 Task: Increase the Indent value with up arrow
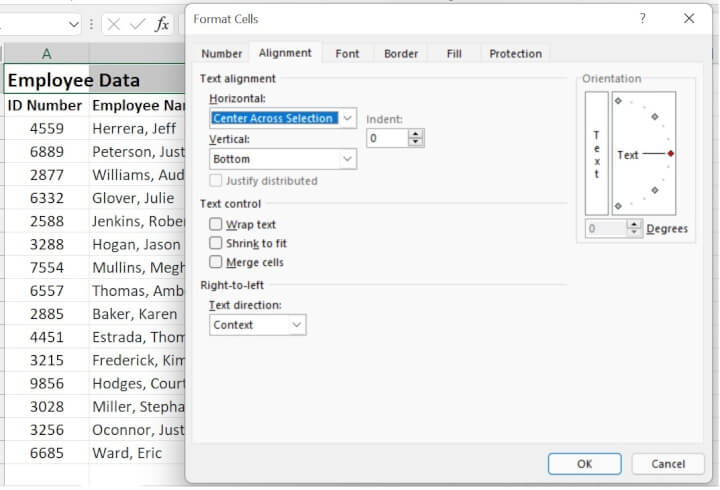(416, 133)
